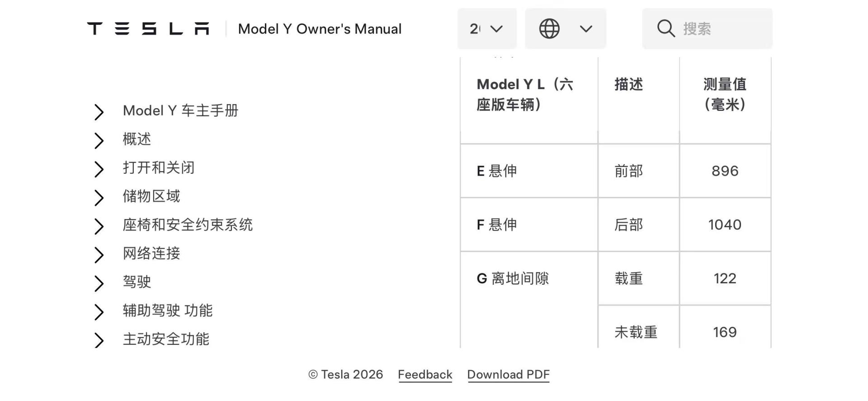
Task: Go to 打开和关闭 chapter
Action: point(159,167)
